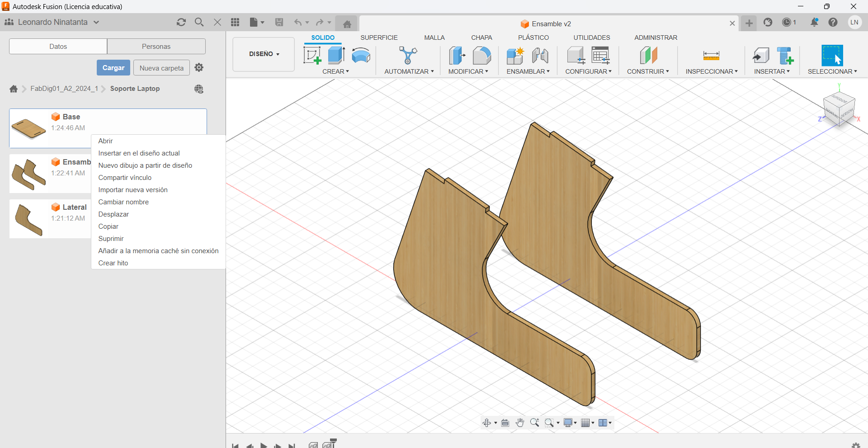This screenshot has height=448, width=868.
Task: Click the Insert Fastener bolt icon
Action: tap(785, 56)
